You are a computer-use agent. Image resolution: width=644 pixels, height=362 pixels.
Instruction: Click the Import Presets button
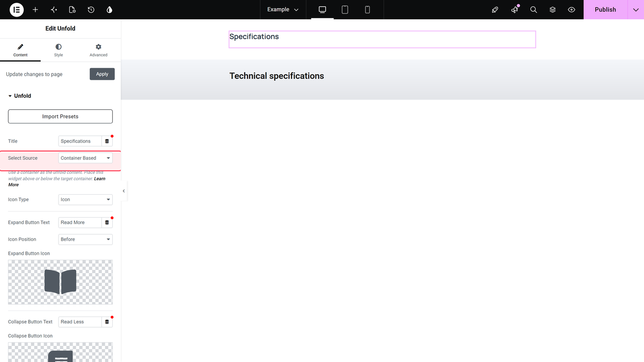[x=60, y=116]
